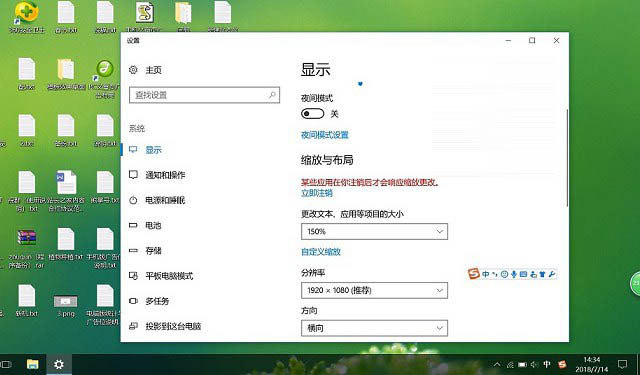Open soft keyboard icon on Sogou toolbar

point(524,274)
